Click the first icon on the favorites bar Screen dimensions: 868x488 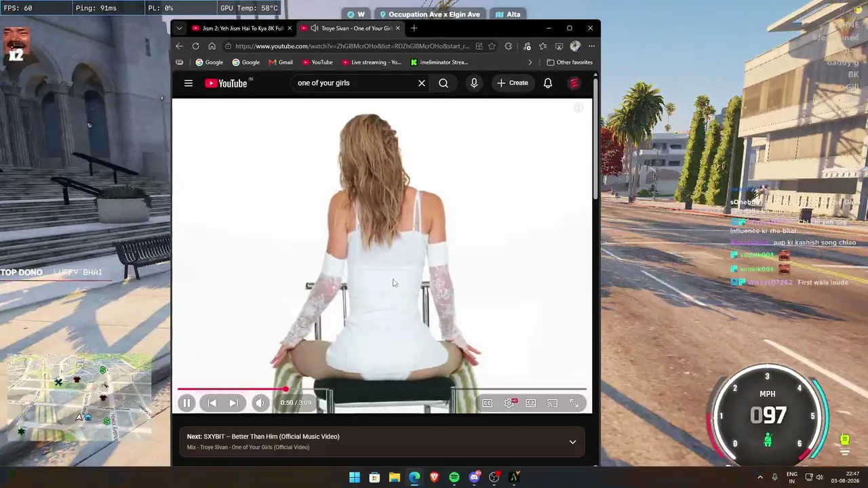coord(179,62)
